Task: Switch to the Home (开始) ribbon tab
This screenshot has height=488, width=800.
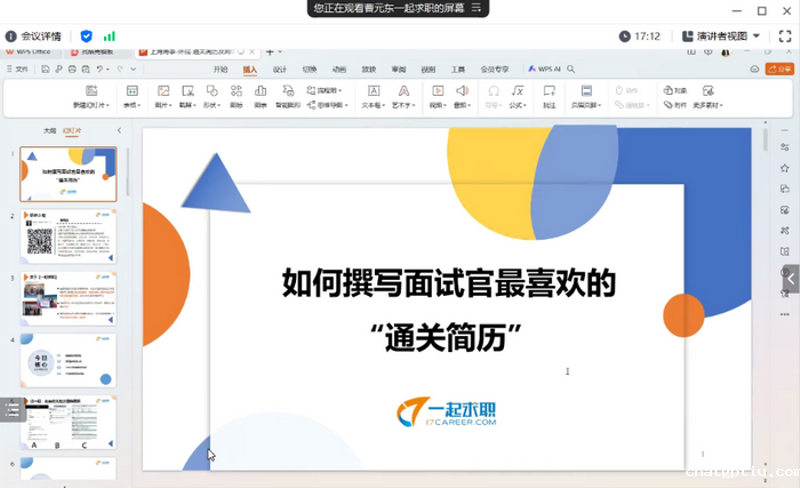Action: coord(220,69)
